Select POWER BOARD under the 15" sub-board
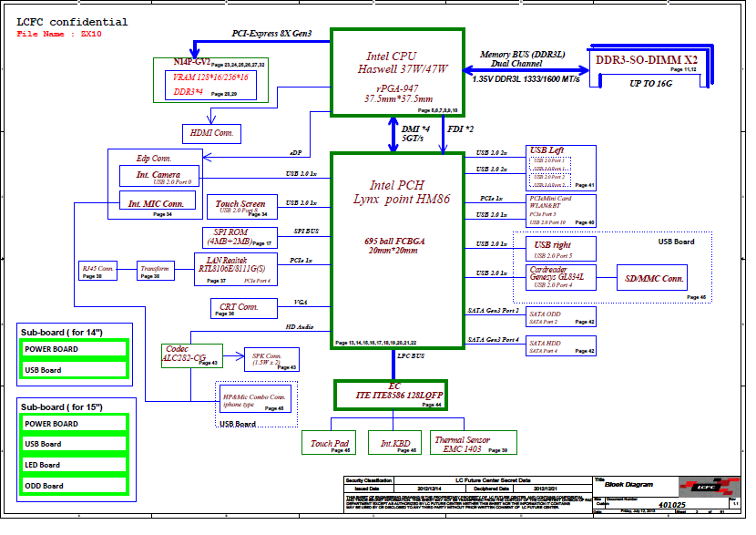756x535 pixels. 75,424
